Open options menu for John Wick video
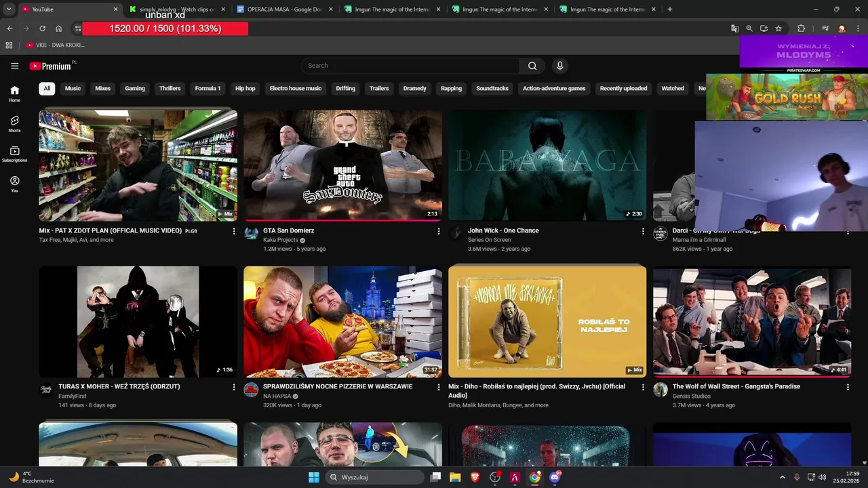The height and width of the screenshot is (488, 868). 643,231
